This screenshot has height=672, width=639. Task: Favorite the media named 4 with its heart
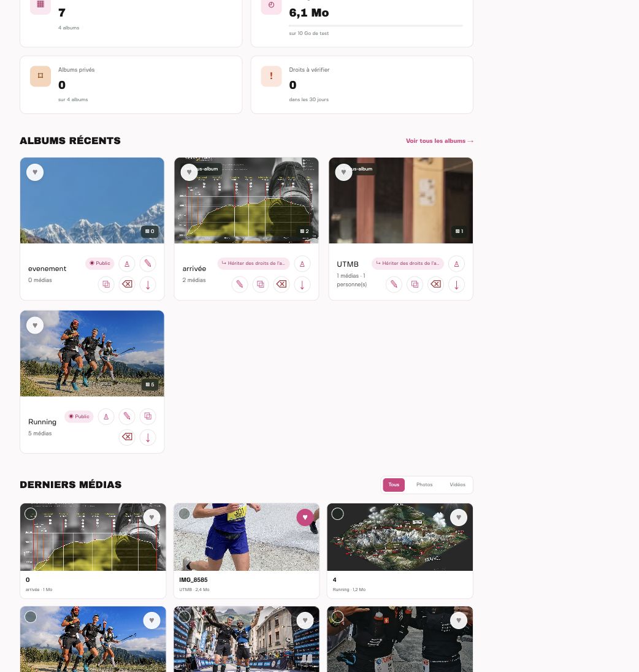459,517
